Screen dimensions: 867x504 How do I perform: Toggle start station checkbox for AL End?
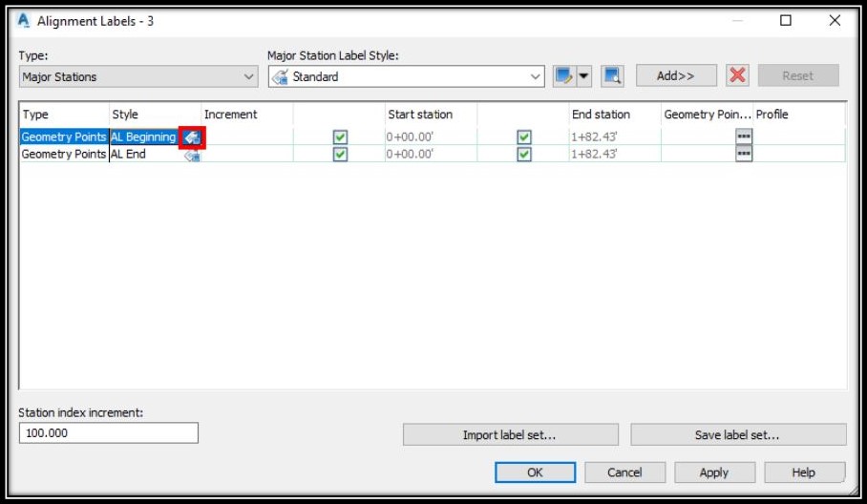[340, 154]
